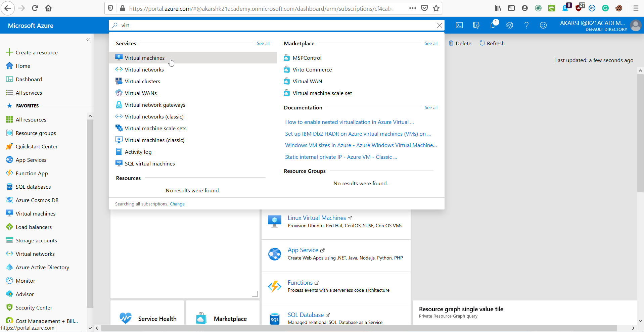The height and width of the screenshot is (332, 644).
Task: Open the help question mark icon
Action: [526, 25]
